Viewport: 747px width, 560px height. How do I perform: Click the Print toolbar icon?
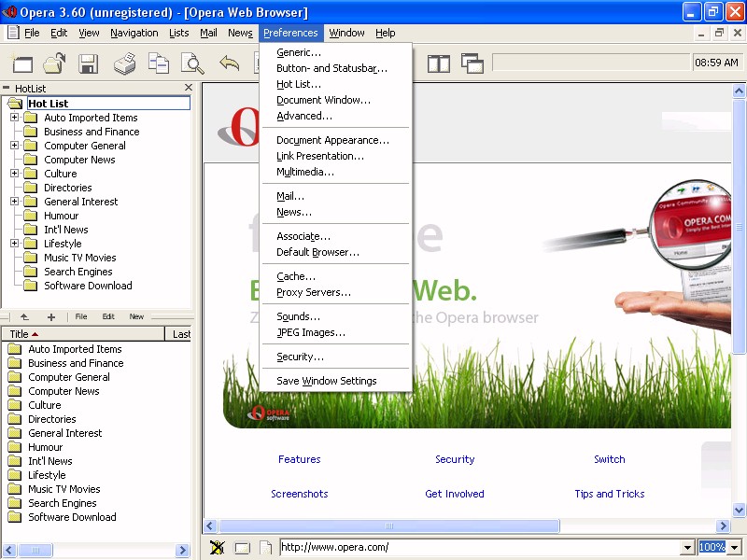[x=125, y=63]
